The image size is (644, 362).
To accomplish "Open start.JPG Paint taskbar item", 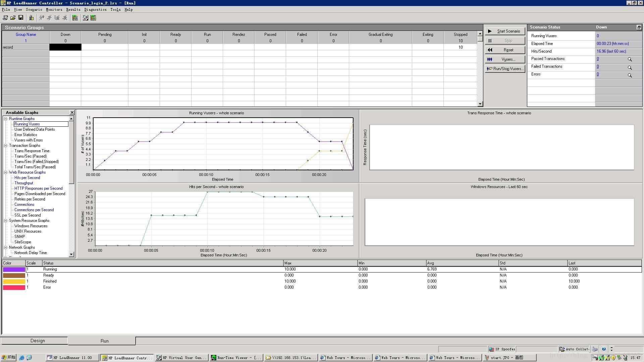I will pos(509,358).
